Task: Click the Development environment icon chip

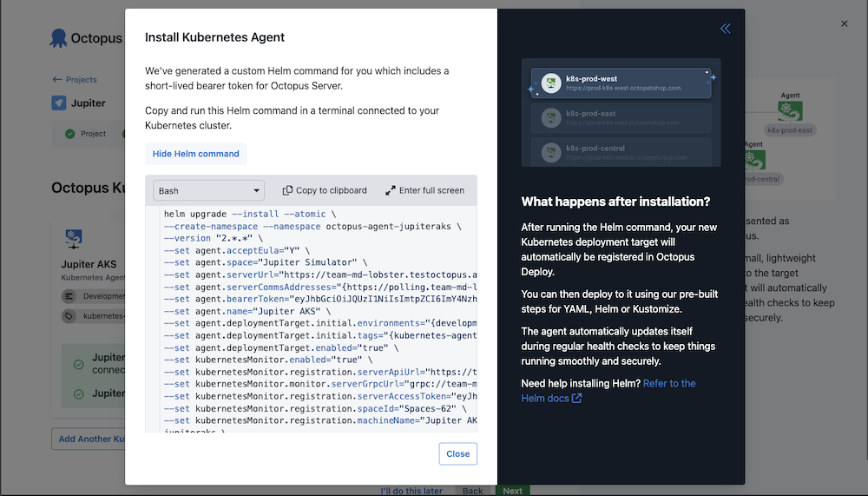Action: click(69, 296)
